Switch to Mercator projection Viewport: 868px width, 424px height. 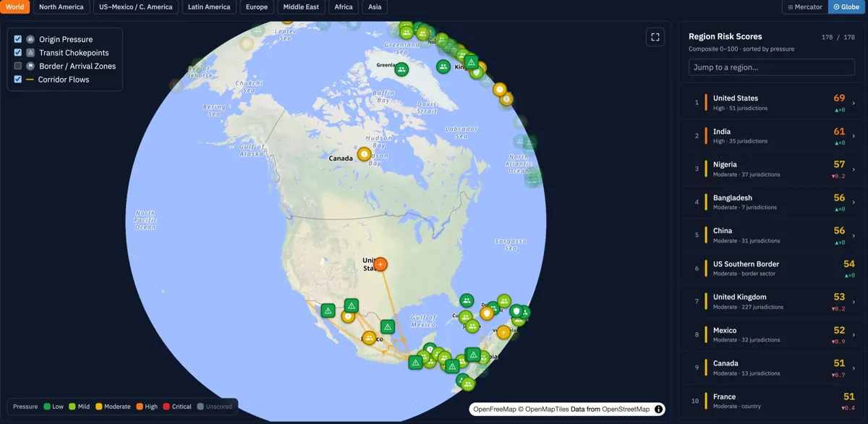pyautogui.click(x=805, y=7)
